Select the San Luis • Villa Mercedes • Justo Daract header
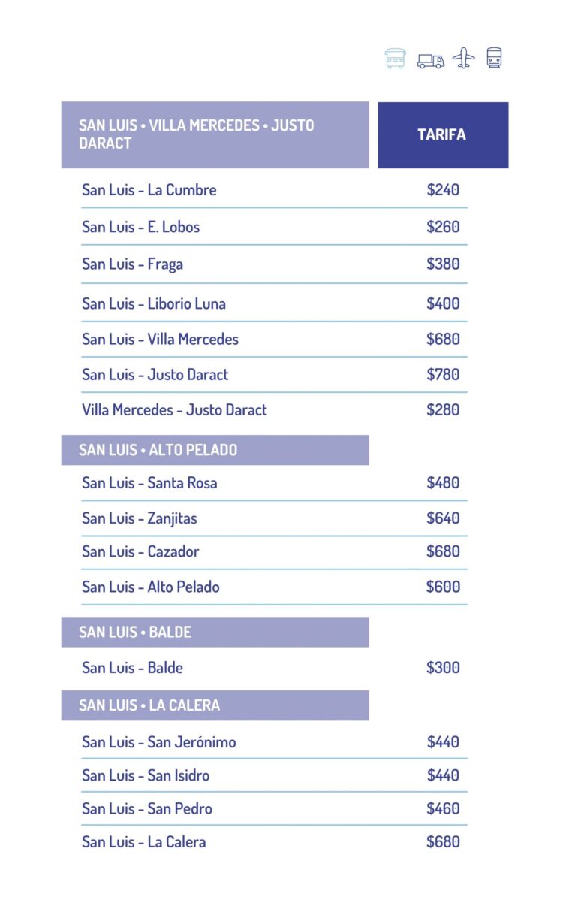The image size is (563, 924). coord(215,134)
